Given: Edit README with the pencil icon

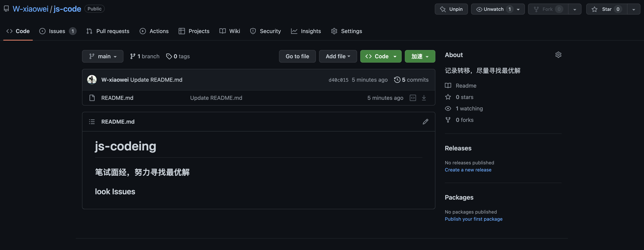Looking at the screenshot, I should [426, 122].
